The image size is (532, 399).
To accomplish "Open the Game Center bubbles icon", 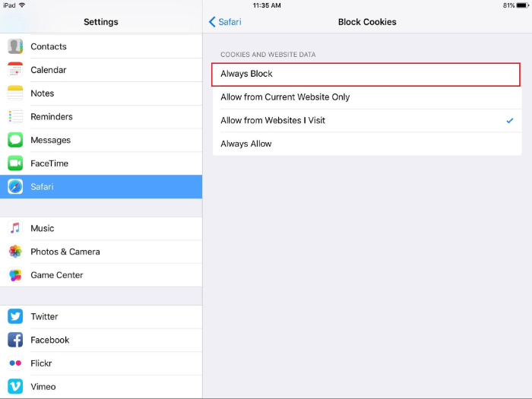I will (x=15, y=275).
